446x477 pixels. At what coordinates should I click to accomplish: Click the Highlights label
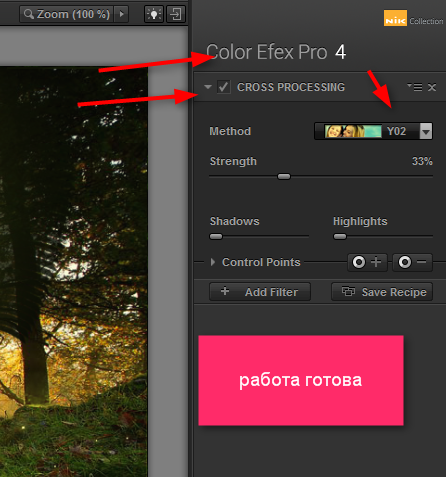(x=360, y=221)
